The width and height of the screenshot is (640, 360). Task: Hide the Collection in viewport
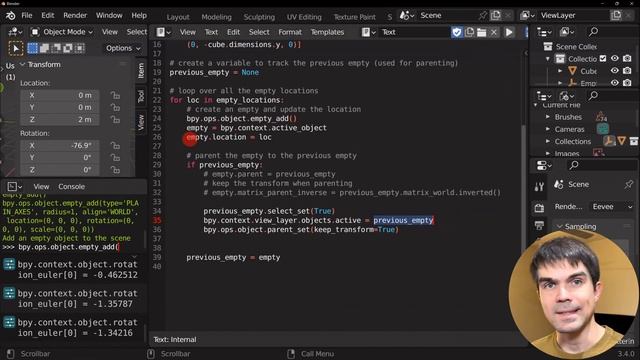tap(615, 59)
